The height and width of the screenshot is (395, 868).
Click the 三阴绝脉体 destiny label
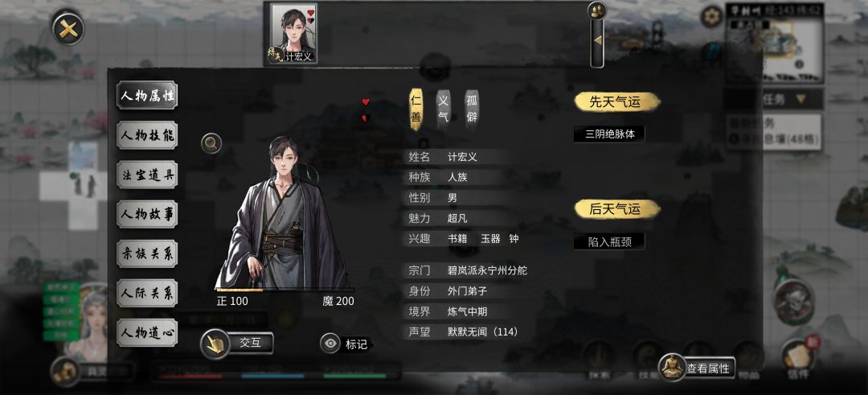point(610,134)
